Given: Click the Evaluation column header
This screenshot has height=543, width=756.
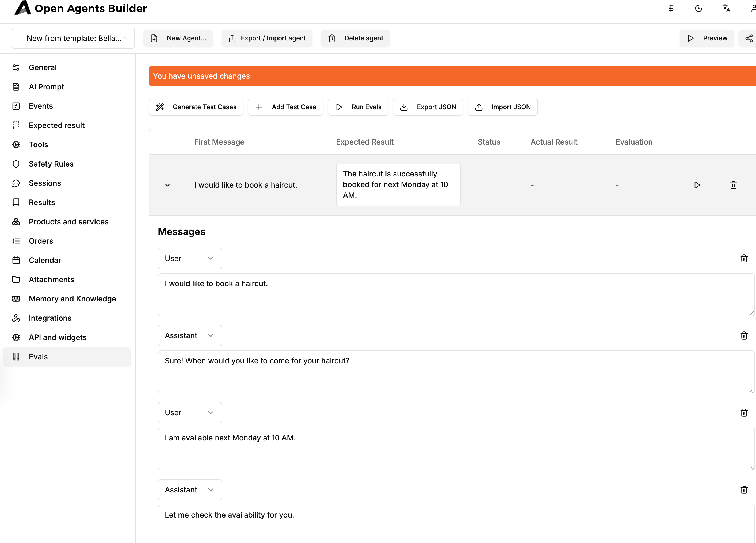Looking at the screenshot, I should (634, 142).
